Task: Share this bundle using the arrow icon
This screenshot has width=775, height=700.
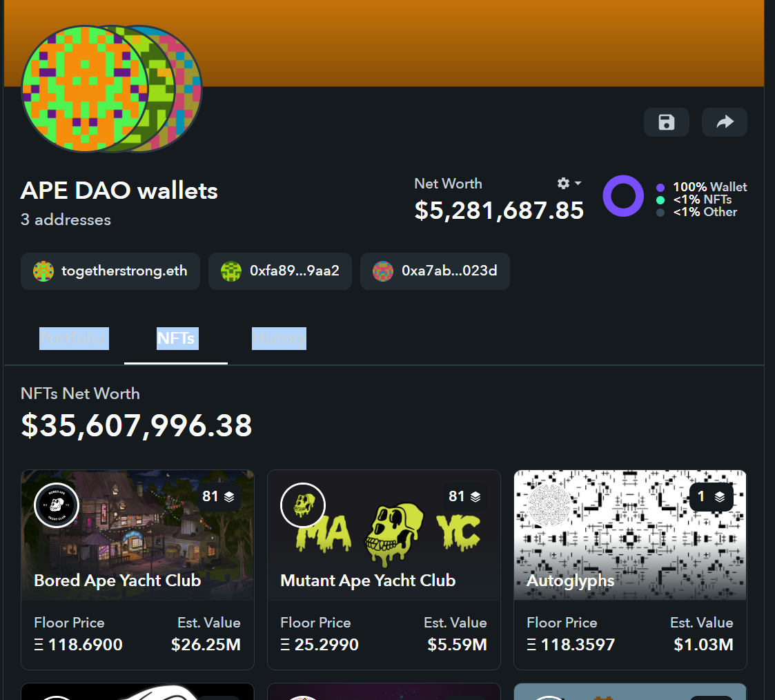Action: click(725, 122)
